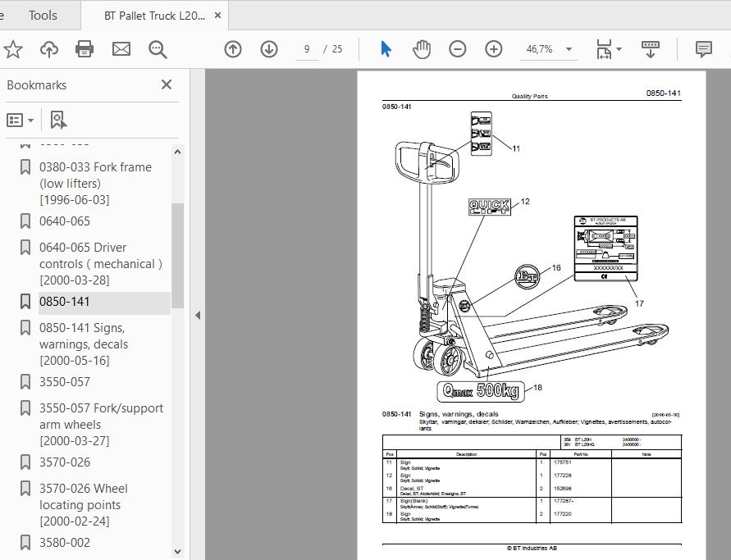Go to previous page with up arrow
Screen dimensions: 731x560
[x=233, y=49]
